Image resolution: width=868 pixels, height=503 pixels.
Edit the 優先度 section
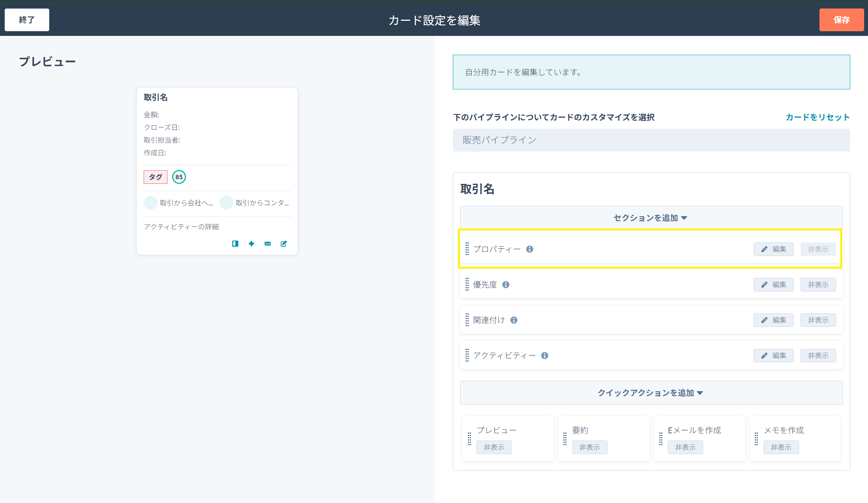click(x=773, y=284)
